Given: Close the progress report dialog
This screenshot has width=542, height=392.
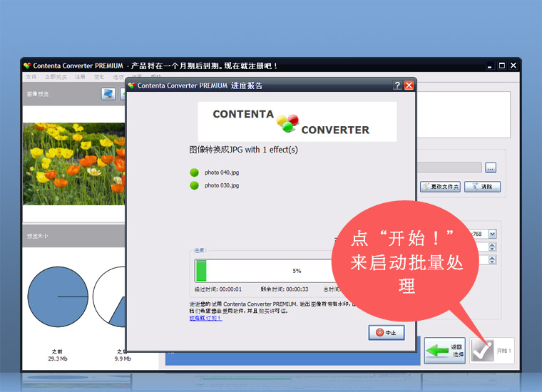Looking at the screenshot, I should [409, 86].
